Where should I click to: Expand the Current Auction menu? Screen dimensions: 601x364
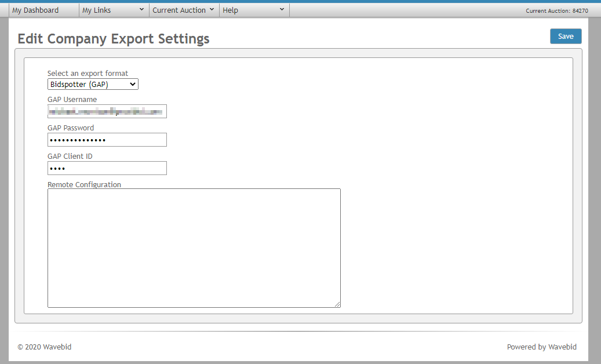tap(183, 10)
